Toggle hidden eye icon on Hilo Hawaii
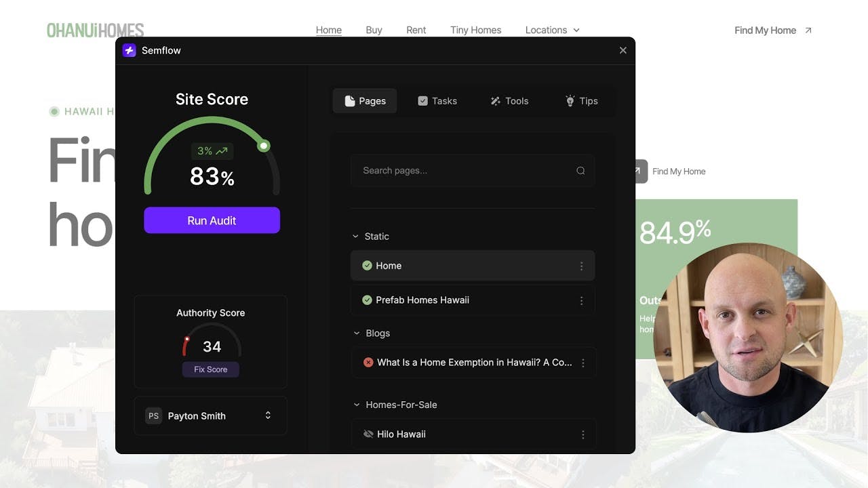868x488 pixels. (368, 434)
